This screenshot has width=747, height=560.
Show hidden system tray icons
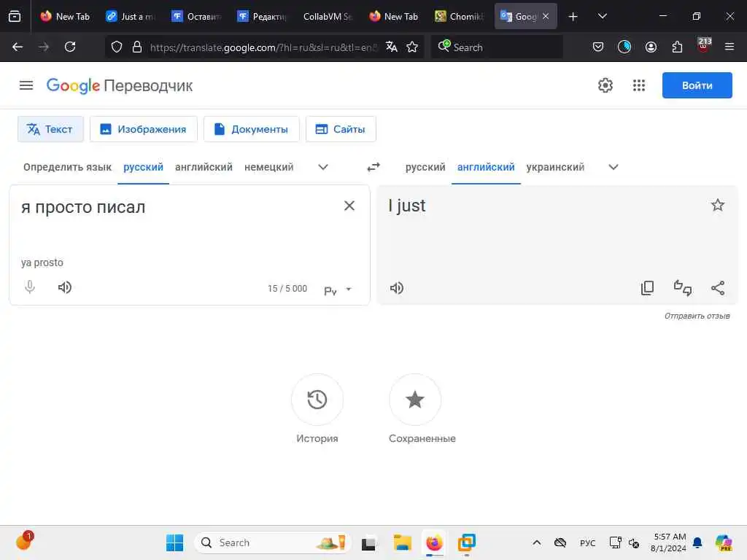point(536,542)
